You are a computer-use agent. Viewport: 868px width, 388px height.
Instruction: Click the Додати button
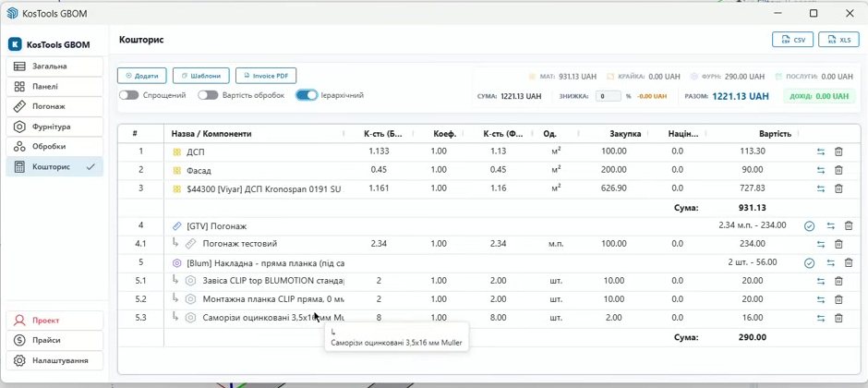(x=142, y=76)
